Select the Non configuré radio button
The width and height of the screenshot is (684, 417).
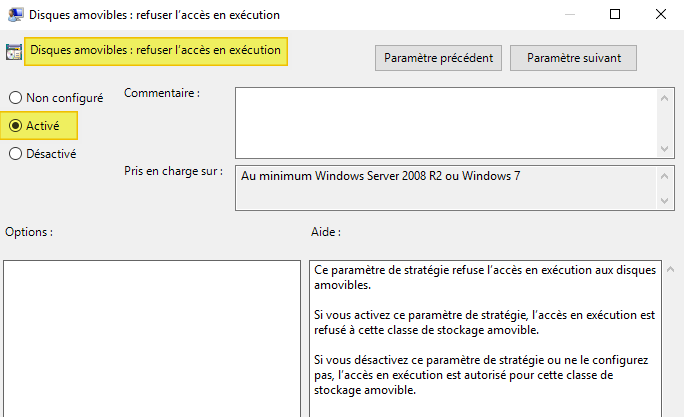pyautogui.click(x=15, y=98)
